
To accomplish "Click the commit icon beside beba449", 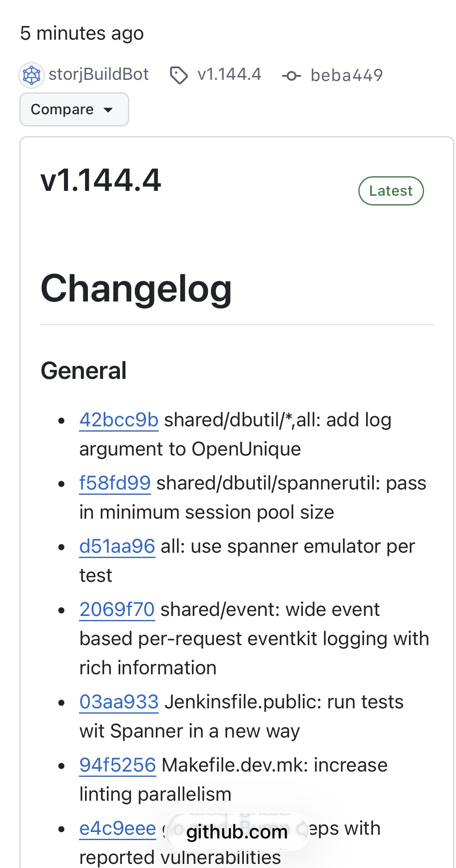I will coord(291,76).
